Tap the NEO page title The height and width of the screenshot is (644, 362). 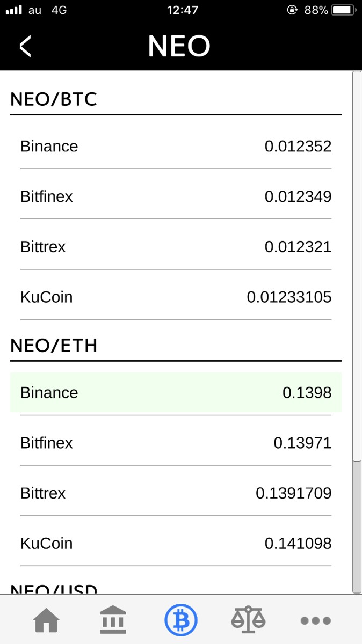coord(179,47)
